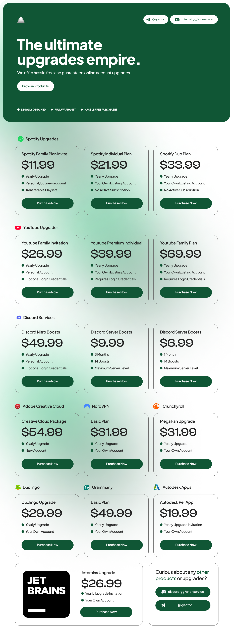This screenshot has width=234, height=644.
Task: Click the NordVPN mountain icon
Action: 87,406
